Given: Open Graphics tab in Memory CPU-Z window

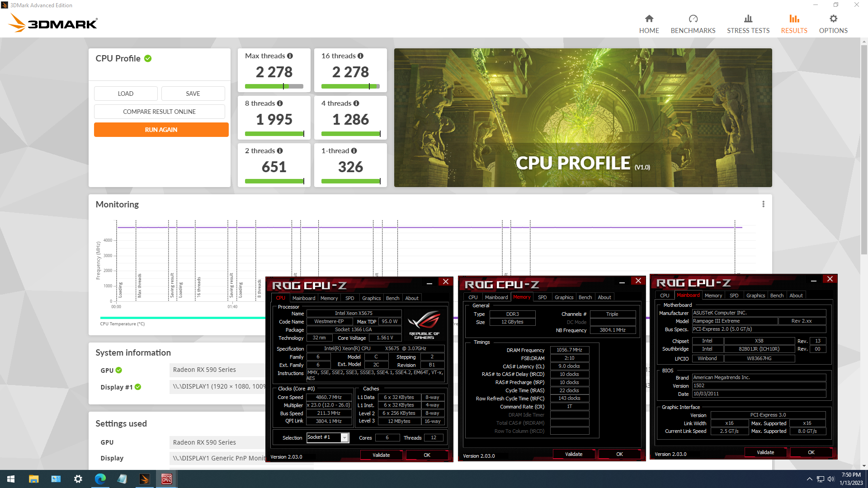Looking at the screenshot, I should [x=564, y=297].
